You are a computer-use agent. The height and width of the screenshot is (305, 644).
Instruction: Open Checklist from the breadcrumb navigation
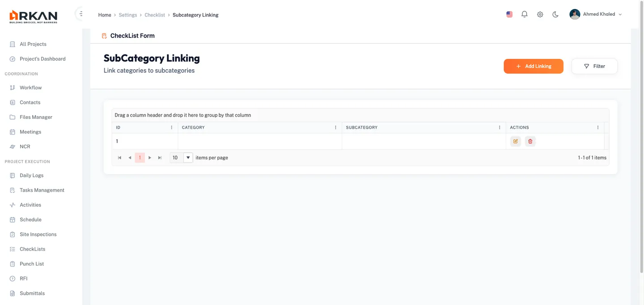pos(154,15)
